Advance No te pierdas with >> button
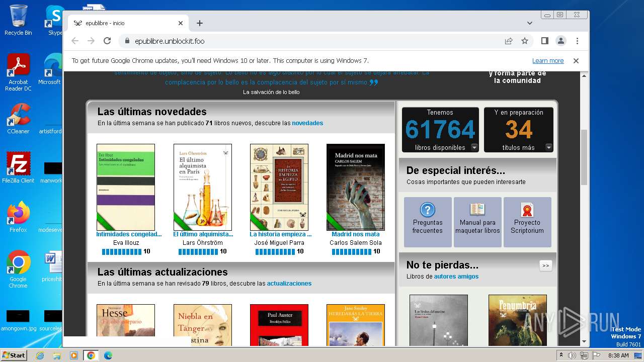 point(545,265)
